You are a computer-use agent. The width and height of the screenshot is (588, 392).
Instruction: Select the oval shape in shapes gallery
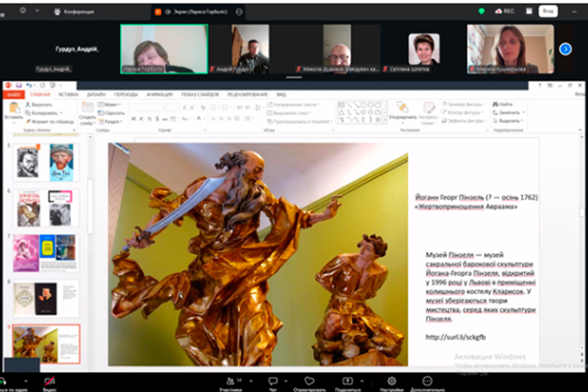pos(370,105)
